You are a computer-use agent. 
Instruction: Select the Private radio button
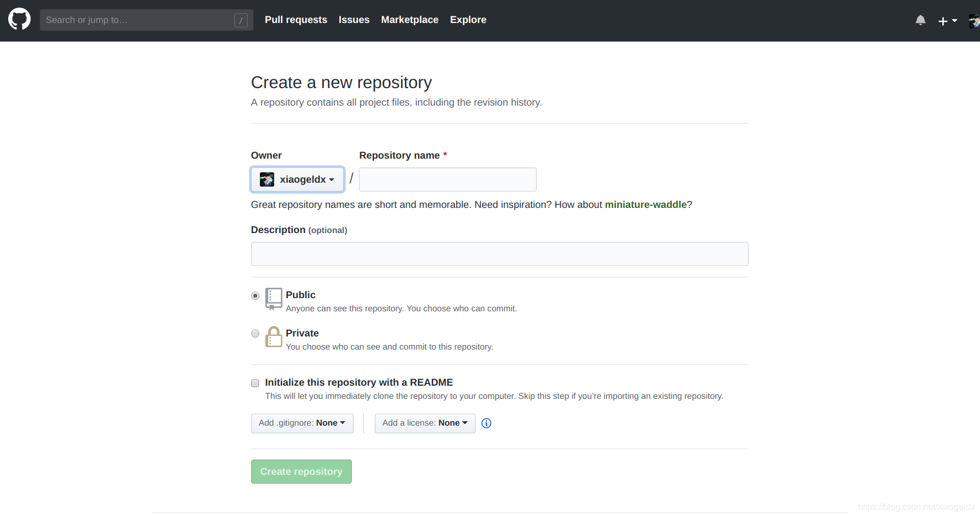(x=255, y=333)
